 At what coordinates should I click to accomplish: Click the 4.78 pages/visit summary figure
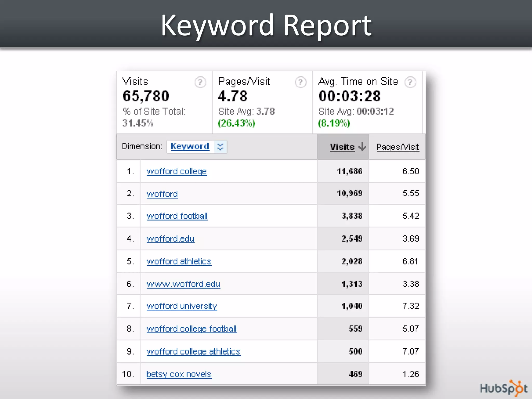232,96
